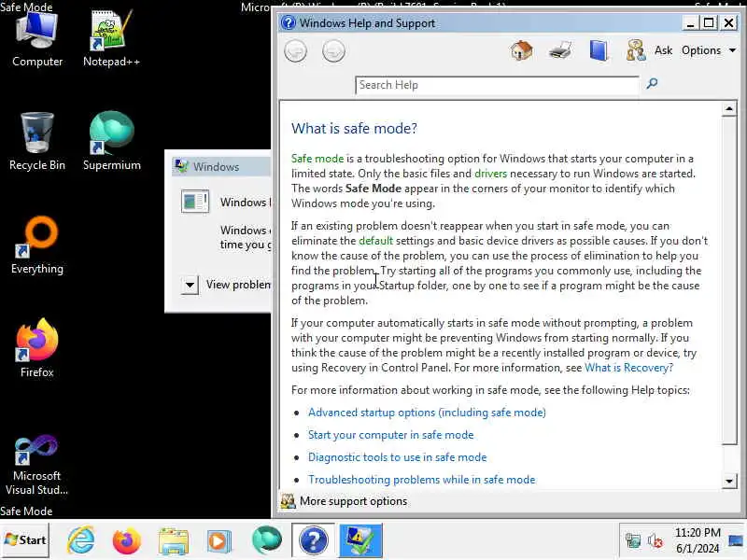Print the current help topic
The width and height of the screenshot is (747, 560).
(x=559, y=50)
